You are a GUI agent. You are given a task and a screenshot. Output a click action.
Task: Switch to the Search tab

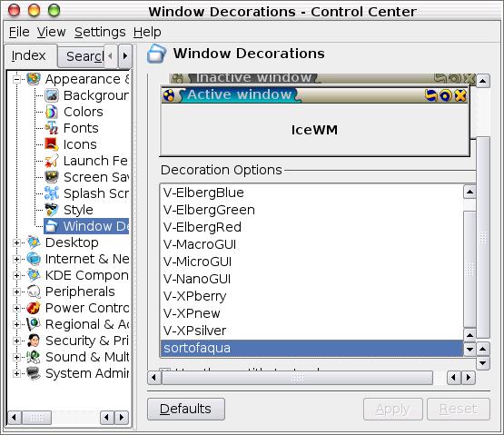click(84, 56)
